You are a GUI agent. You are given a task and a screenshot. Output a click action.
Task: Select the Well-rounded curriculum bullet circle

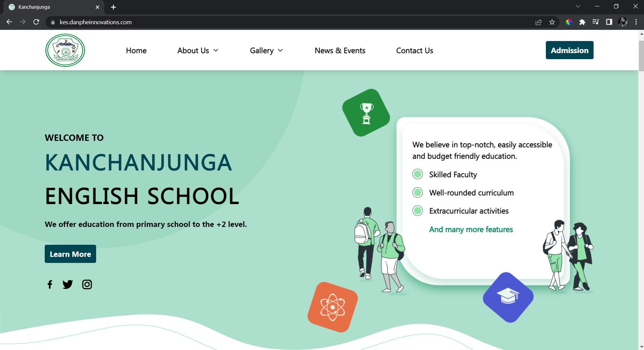click(x=417, y=193)
